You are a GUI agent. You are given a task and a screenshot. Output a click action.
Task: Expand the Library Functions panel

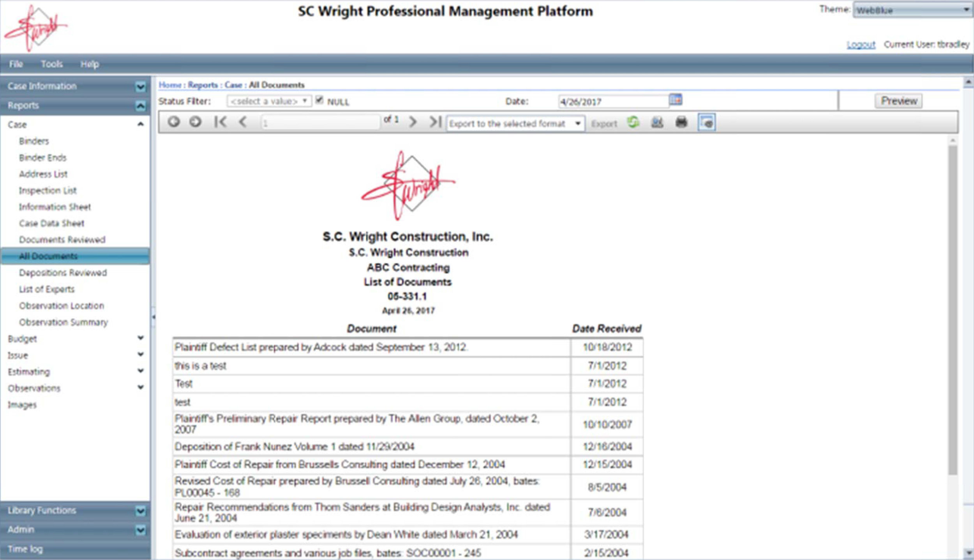[140, 511]
